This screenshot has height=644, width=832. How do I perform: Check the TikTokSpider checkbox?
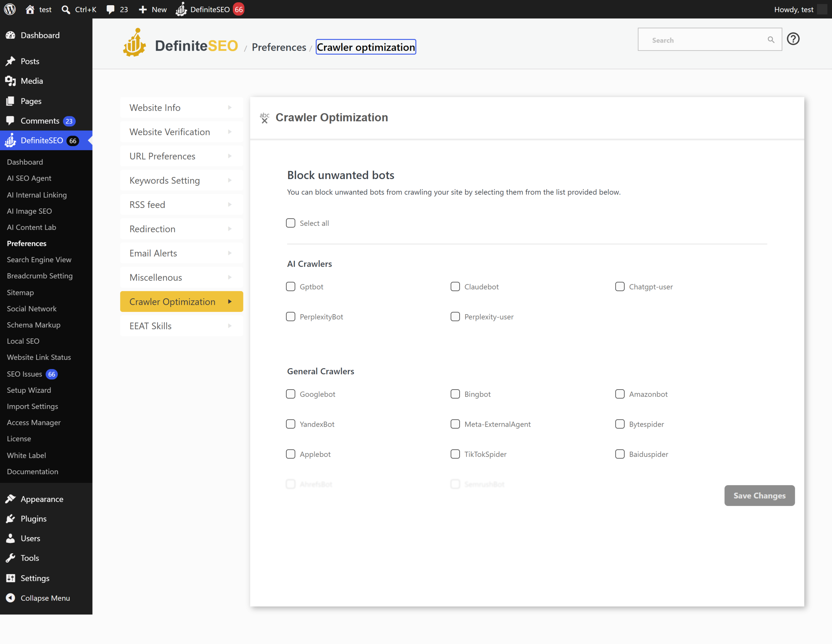[x=455, y=454]
